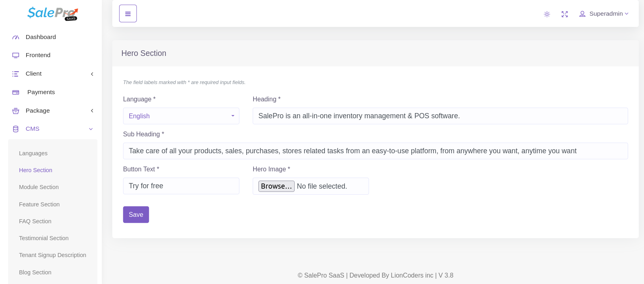This screenshot has height=284, width=644.
Task: Click the Package basket icon
Action: pos(16,111)
